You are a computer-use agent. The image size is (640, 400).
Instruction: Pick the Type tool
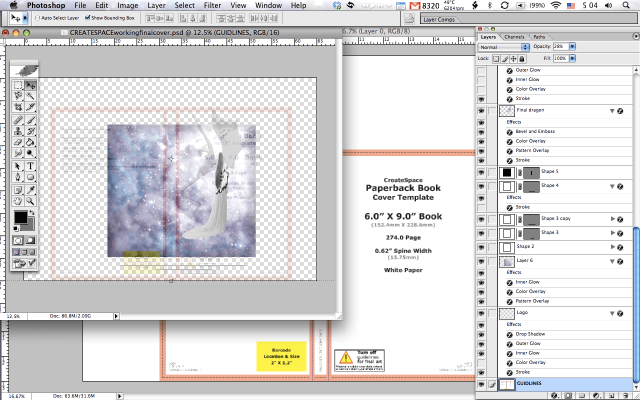coord(31,166)
